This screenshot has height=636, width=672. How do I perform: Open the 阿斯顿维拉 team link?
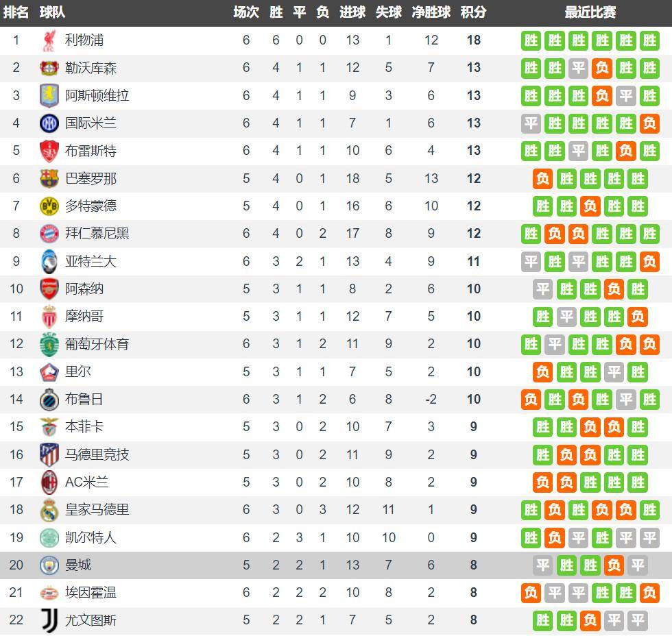click(97, 95)
